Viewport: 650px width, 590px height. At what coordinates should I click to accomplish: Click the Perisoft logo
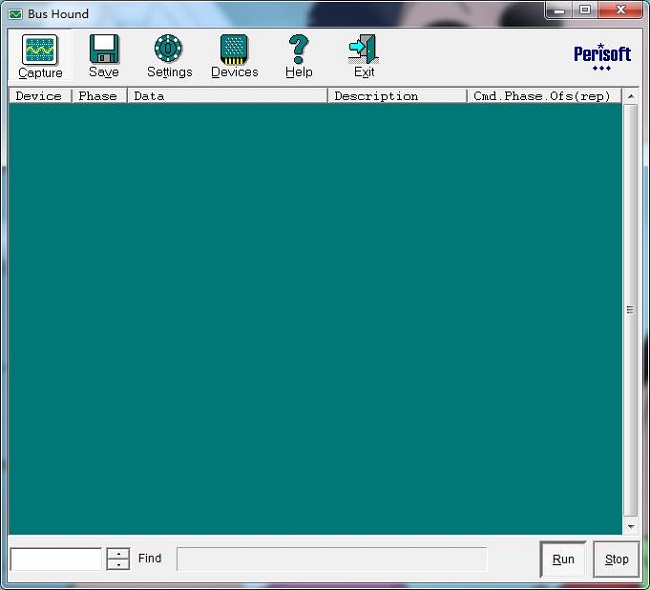602,56
